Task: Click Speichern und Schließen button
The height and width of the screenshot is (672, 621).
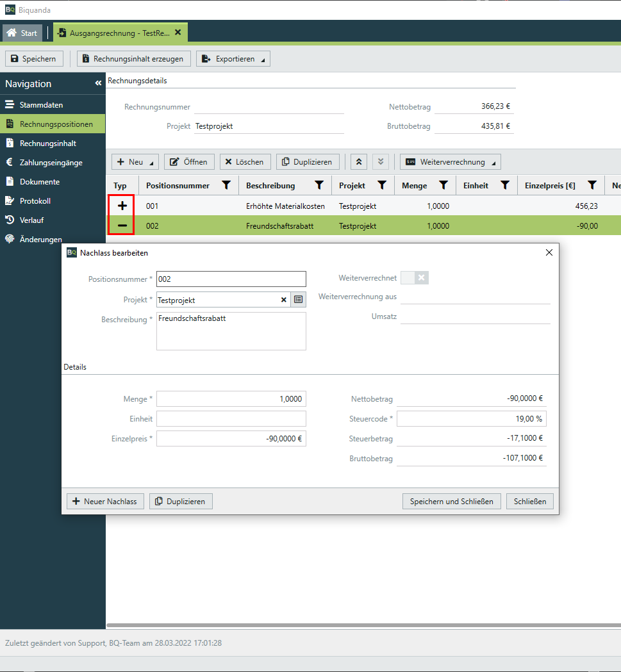Action: pyautogui.click(x=452, y=501)
